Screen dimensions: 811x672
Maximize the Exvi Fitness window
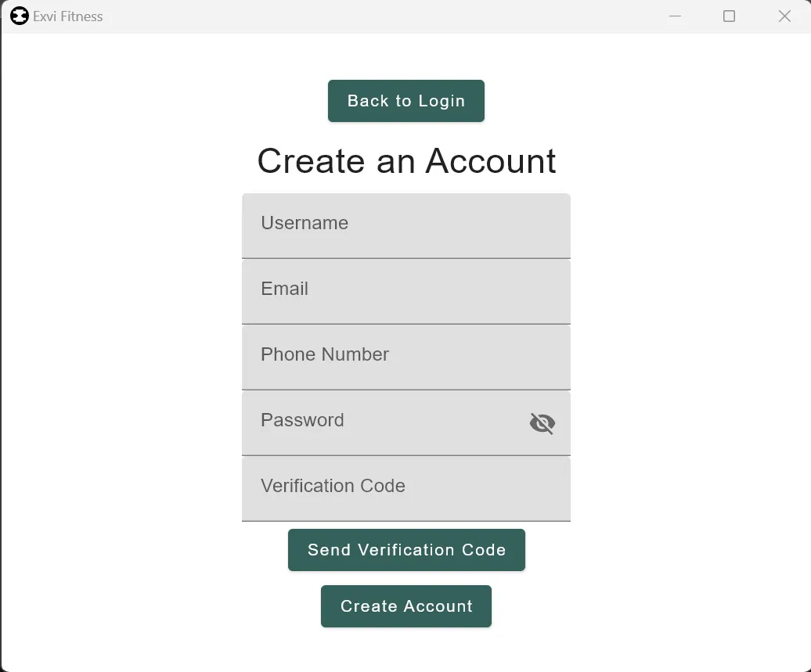[x=730, y=16]
